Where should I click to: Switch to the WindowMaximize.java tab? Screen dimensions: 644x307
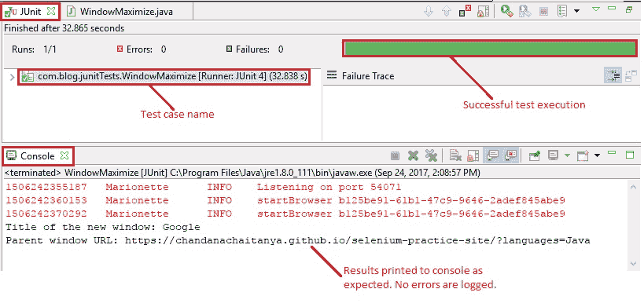[x=120, y=12]
